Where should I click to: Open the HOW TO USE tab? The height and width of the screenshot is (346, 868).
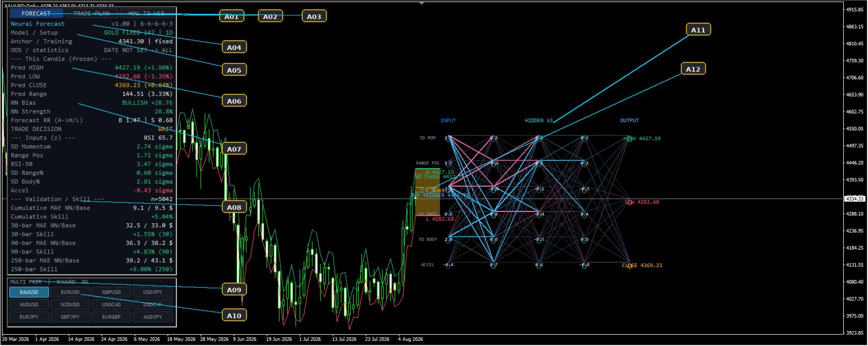pyautogui.click(x=146, y=13)
